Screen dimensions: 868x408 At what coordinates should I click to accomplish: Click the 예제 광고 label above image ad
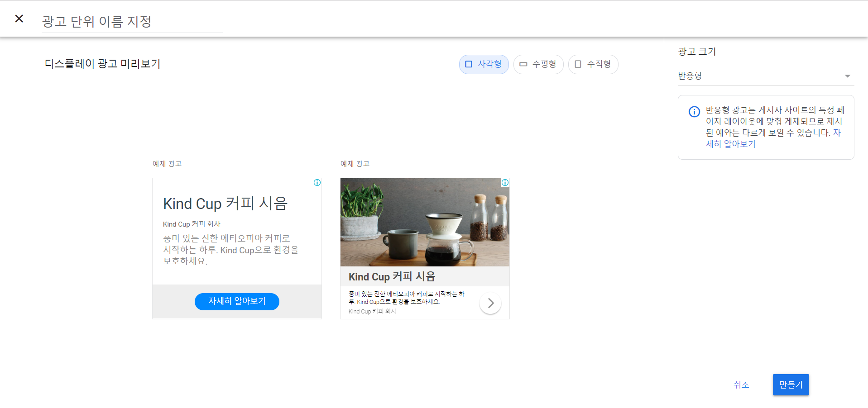355,164
